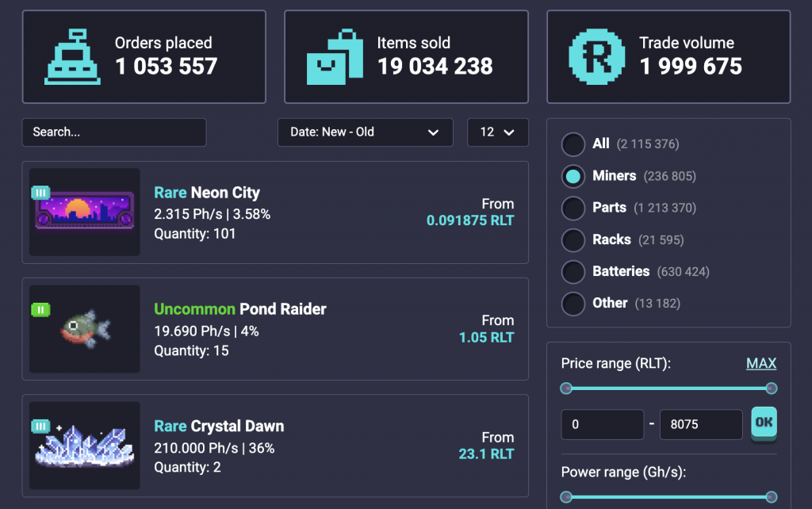Open the Neon City miner thumbnail

tap(84, 212)
